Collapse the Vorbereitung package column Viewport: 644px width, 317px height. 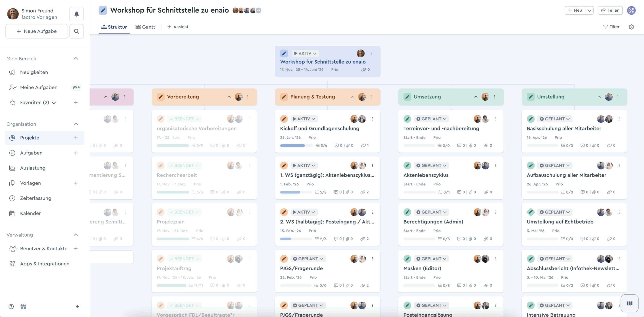tap(229, 97)
